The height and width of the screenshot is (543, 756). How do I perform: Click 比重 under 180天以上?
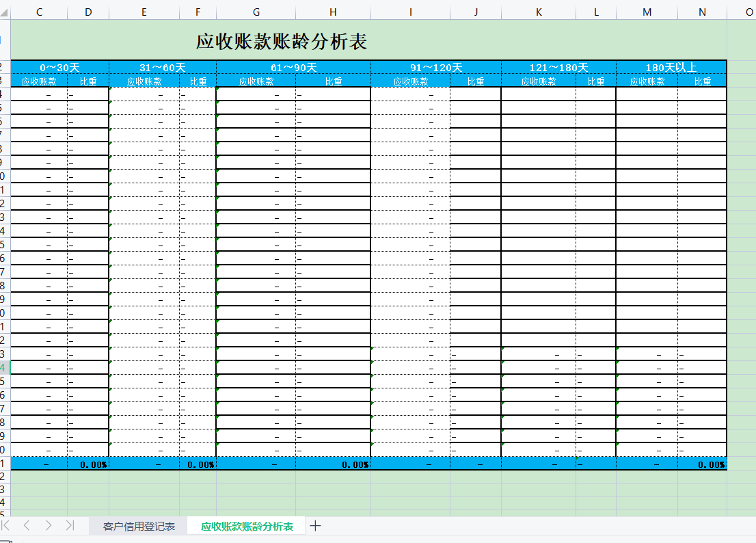[x=702, y=81]
